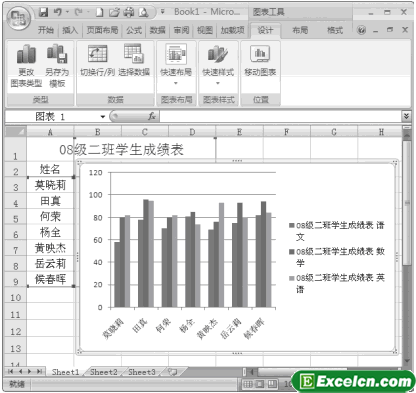Redo action in Quick Access toolbar
This screenshot has height=393, width=416.
[79, 12]
